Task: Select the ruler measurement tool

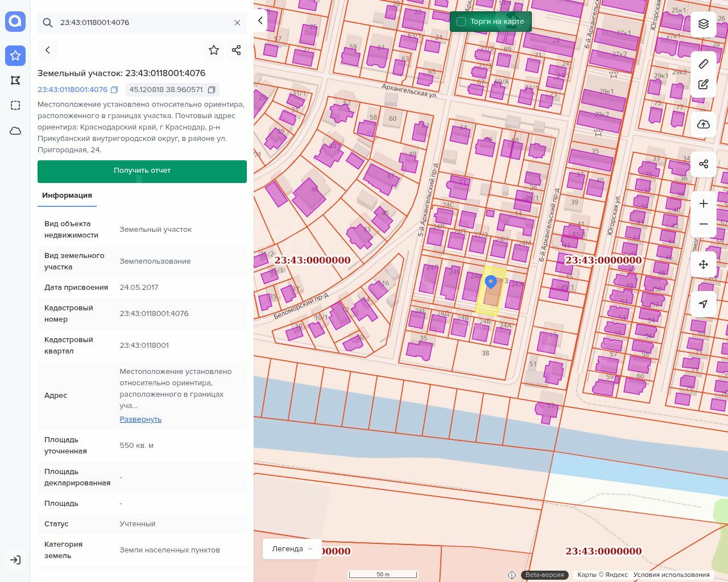Action: tap(704, 64)
